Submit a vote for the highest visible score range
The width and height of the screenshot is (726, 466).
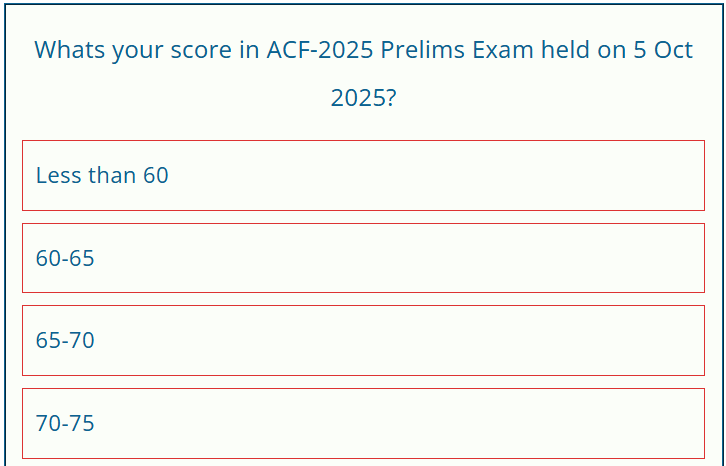point(363,423)
